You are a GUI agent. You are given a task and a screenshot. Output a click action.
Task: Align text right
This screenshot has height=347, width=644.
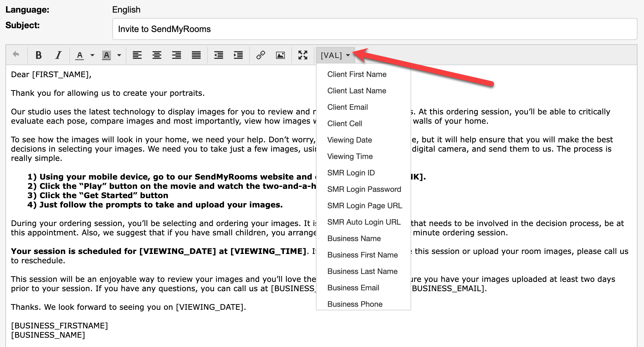coord(176,55)
